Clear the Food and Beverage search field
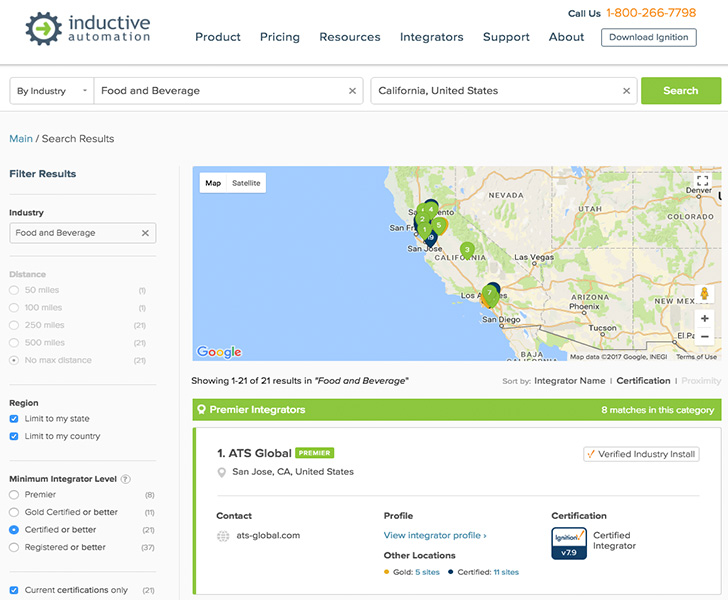Image resolution: width=728 pixels, height=600 pixels. [x=352, y=91]
